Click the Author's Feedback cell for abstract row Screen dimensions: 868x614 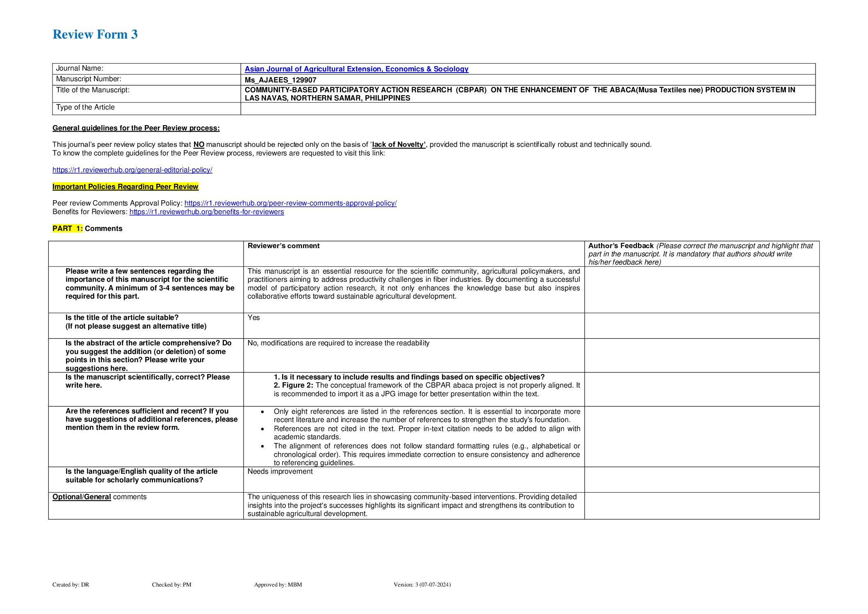click(x=701, y=355)
